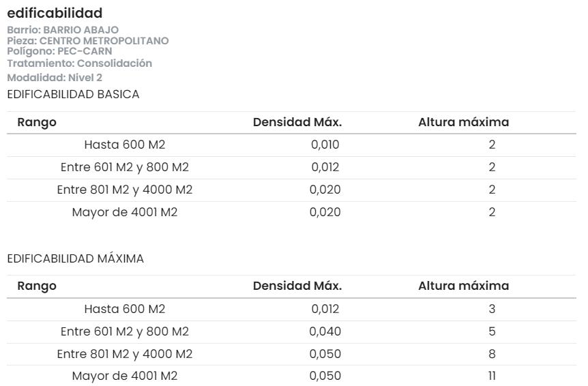The width and height of the screenshot is (588, 386).
Task: Click the "EDIFICABILIDAD MÁXIMA" section heading
Action: coord(75,258)
